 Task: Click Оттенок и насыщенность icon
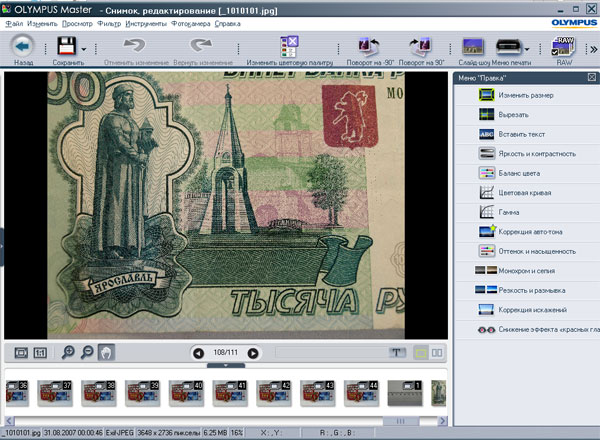(487, 251)
